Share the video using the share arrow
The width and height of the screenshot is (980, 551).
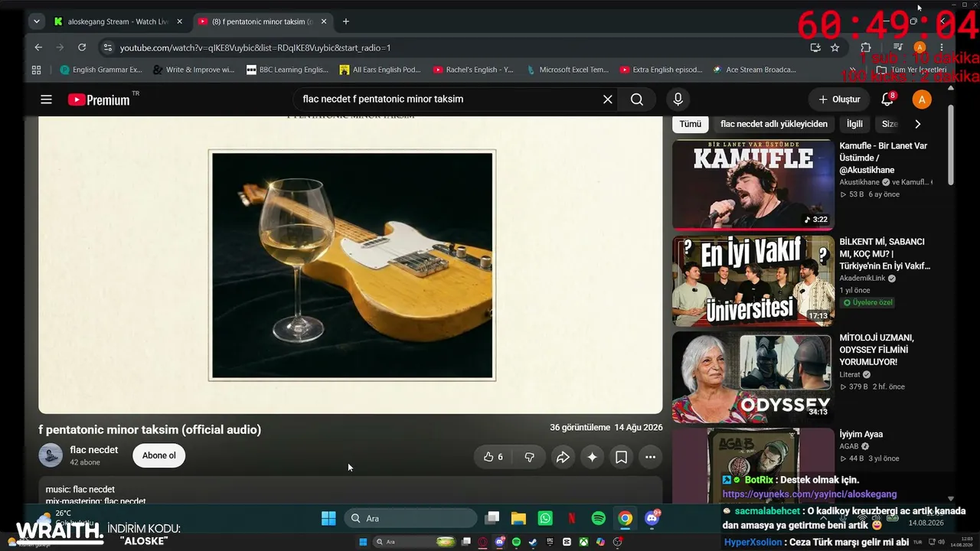pyautogui.click(x=563, y=457)
